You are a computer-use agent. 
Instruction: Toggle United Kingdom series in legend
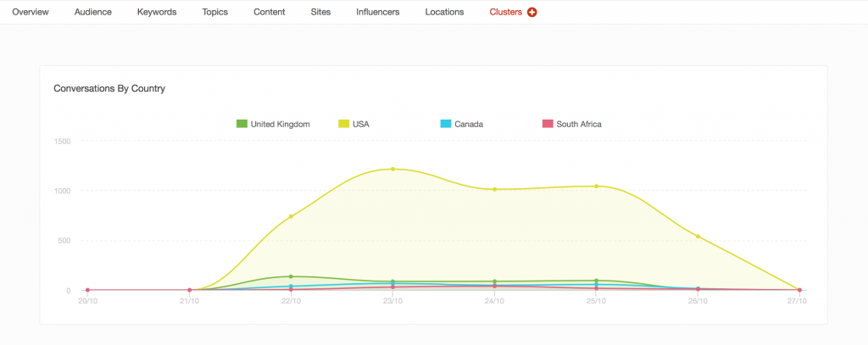point(281,124)
